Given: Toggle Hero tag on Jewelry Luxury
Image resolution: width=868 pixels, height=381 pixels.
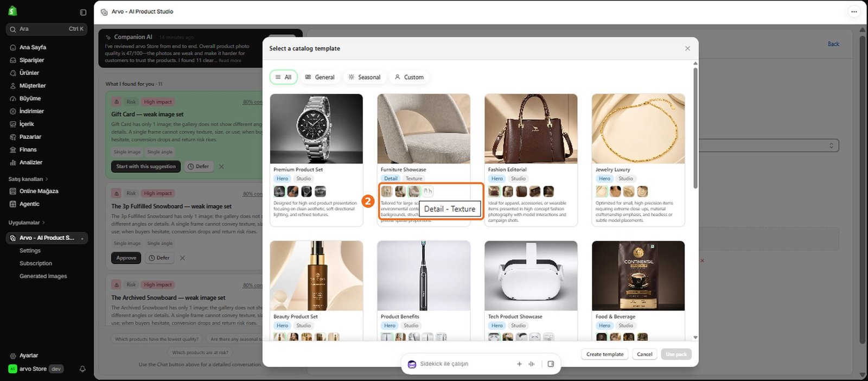Looking at the screenshot, I should point(604,179).
